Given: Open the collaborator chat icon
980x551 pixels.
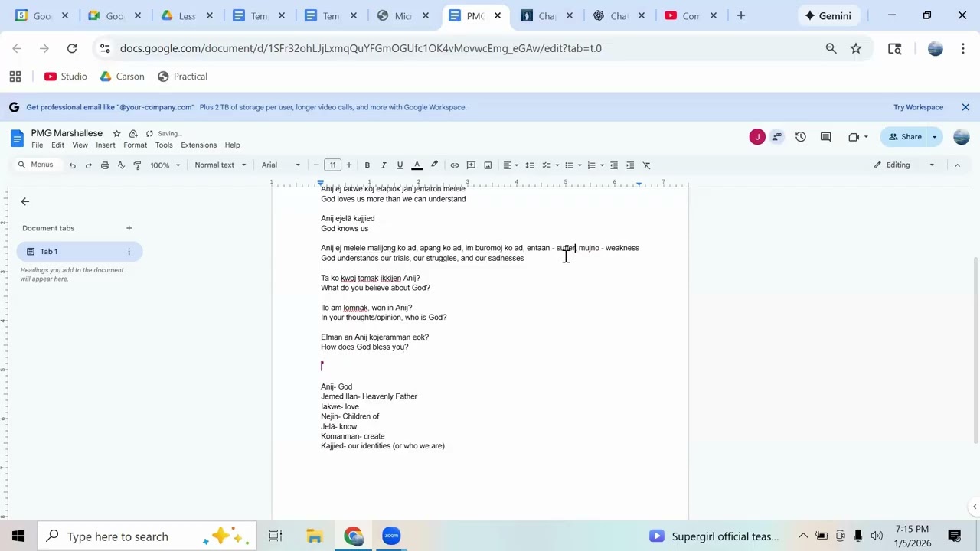Looking at the screenshot, I should click(x=777, y=137).
